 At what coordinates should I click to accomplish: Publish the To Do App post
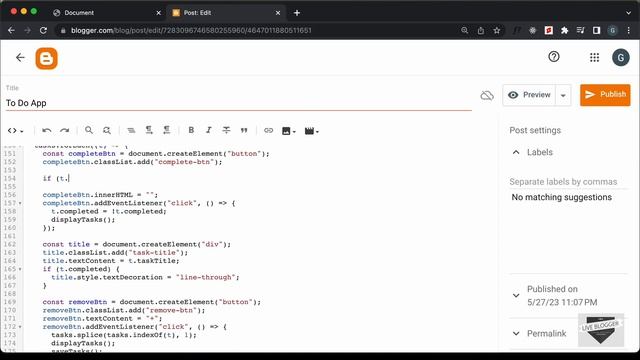[x=605, y=95]
